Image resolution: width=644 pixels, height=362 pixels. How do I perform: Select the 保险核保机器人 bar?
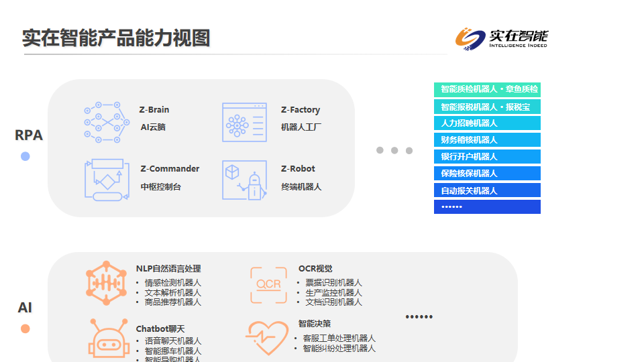click(487, 174)
